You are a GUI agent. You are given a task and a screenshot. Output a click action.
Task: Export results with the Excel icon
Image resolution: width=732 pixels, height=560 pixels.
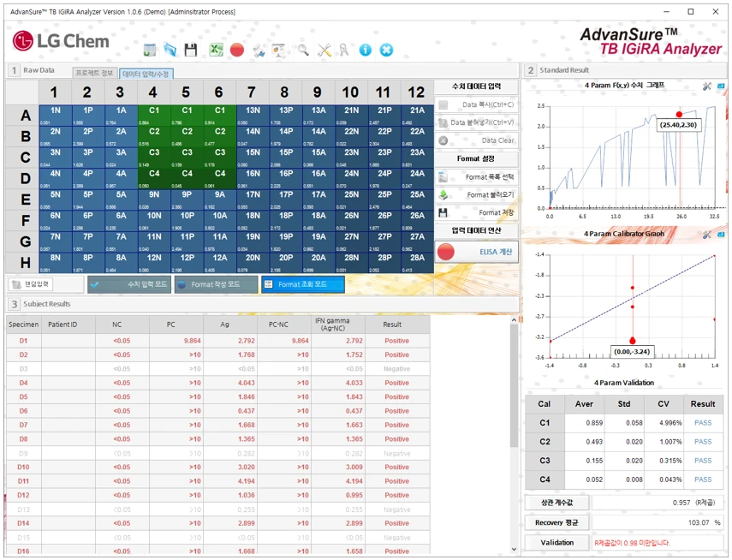point(216,50)
